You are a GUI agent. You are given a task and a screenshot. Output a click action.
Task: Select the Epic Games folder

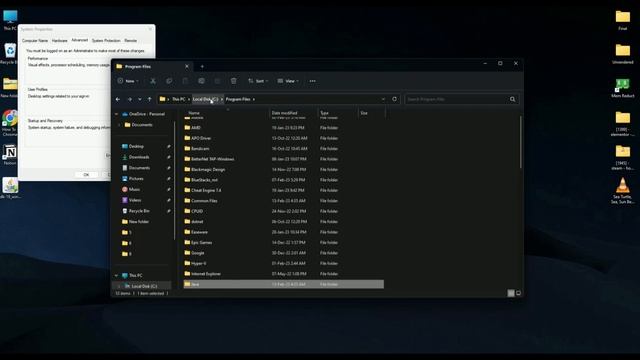tap(283, 242)
